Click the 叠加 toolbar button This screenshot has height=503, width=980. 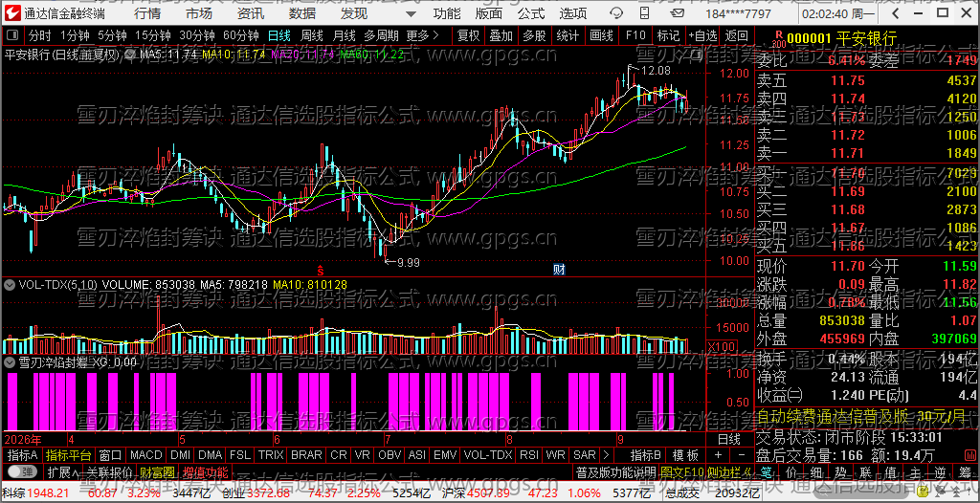point(501,35)
